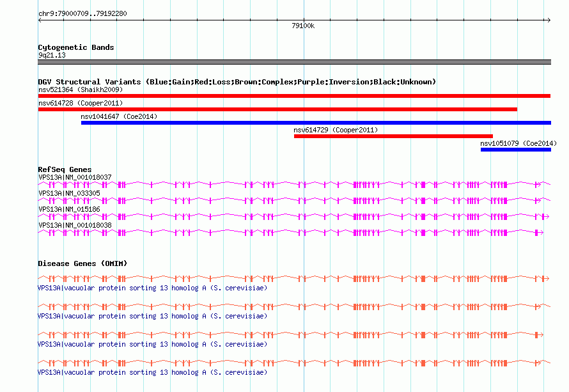Image resolution: width=569 pixels, height=392 pixels.
Task: Select the NM_033305 magenta gene glyph
Action: (294, 201)
